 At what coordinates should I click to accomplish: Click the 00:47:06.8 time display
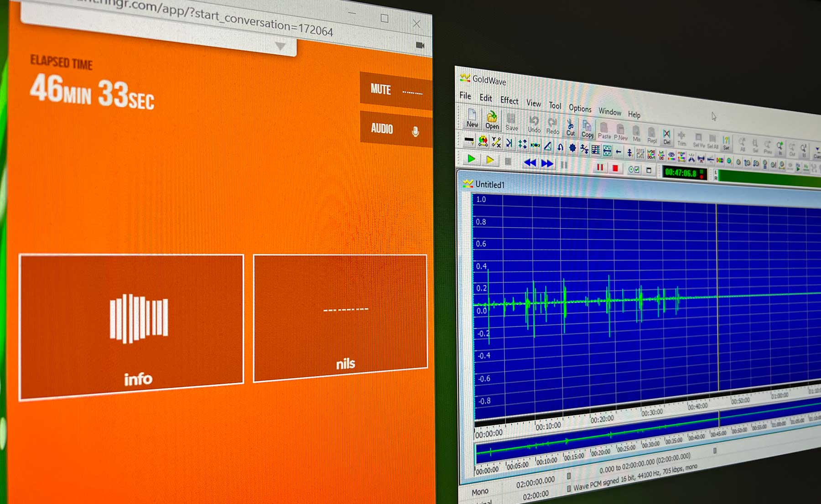tap(684, 173)
